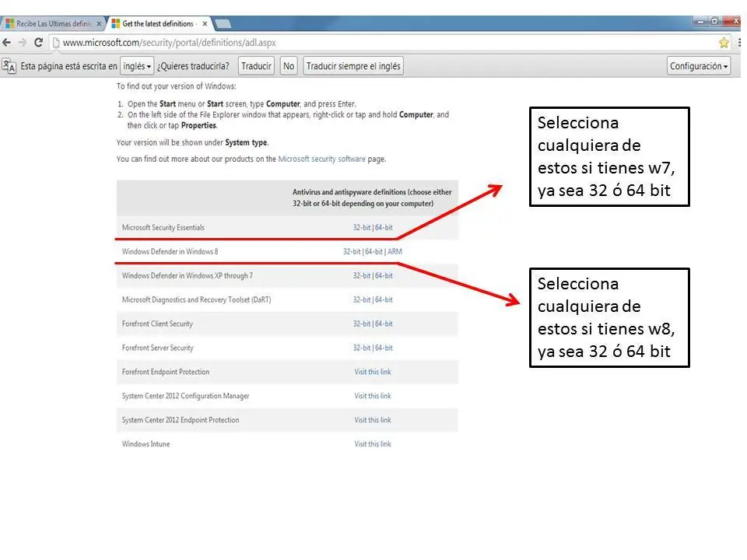Select 'Get the latest definitions' tab
This screenshot has height=560, width=747.
click(x=159, y=23)
